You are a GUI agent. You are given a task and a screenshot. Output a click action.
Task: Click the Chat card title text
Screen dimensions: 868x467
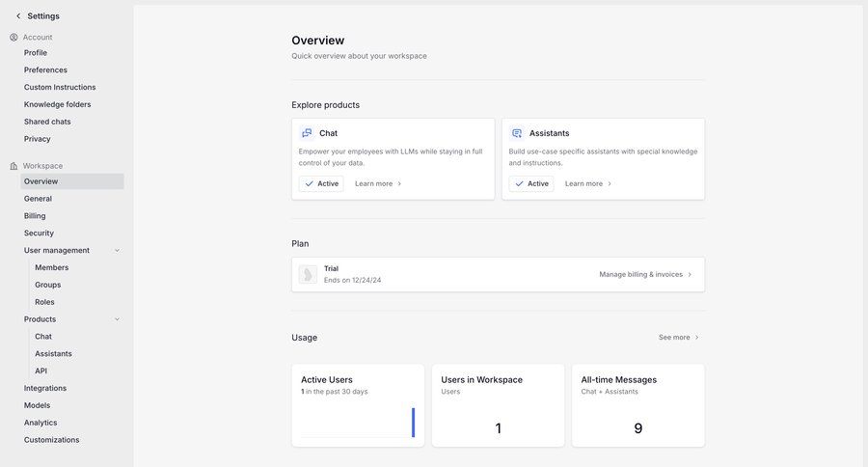[328, 133]
